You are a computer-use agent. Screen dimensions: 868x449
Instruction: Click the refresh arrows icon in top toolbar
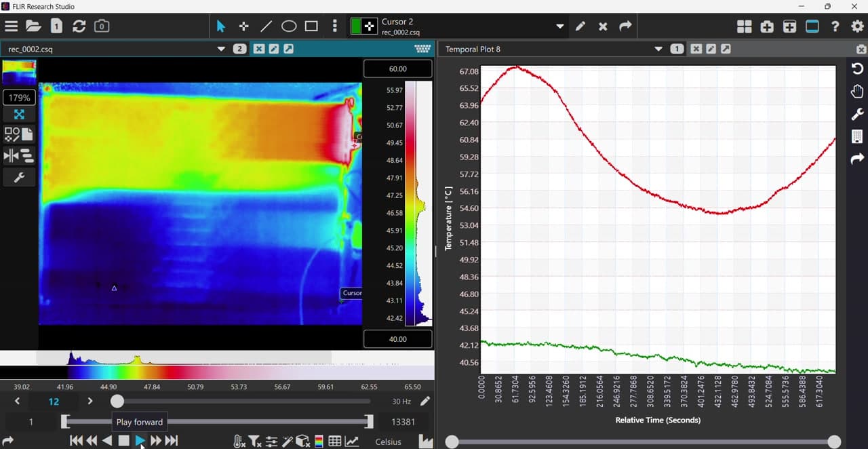(79, 26)
